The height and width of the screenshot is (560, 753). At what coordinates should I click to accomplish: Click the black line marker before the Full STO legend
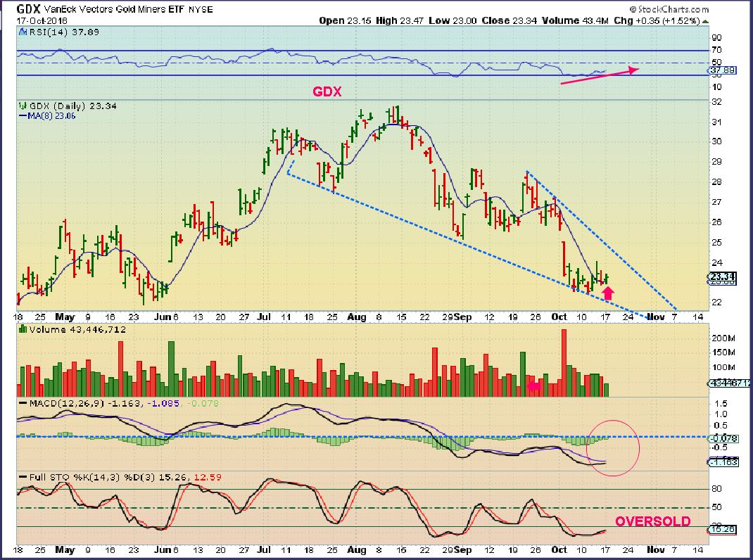pos(23,478)
